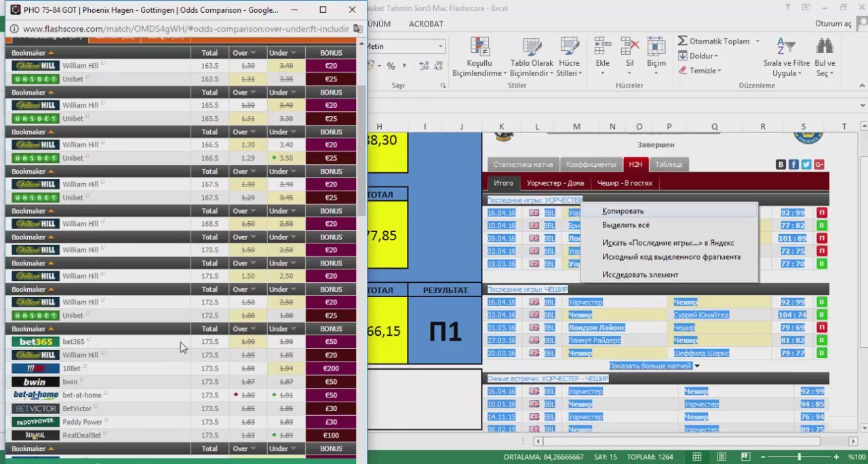Open Tablo Olarak Biçimlendir gallery
Image resolution: width=868 pixels, height=464 pixels.
tap(532, 58)
